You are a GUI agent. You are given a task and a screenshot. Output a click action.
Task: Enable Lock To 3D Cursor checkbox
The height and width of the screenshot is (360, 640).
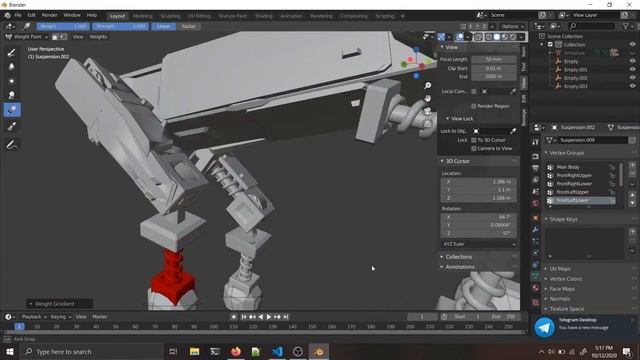[x=473, y=140]
